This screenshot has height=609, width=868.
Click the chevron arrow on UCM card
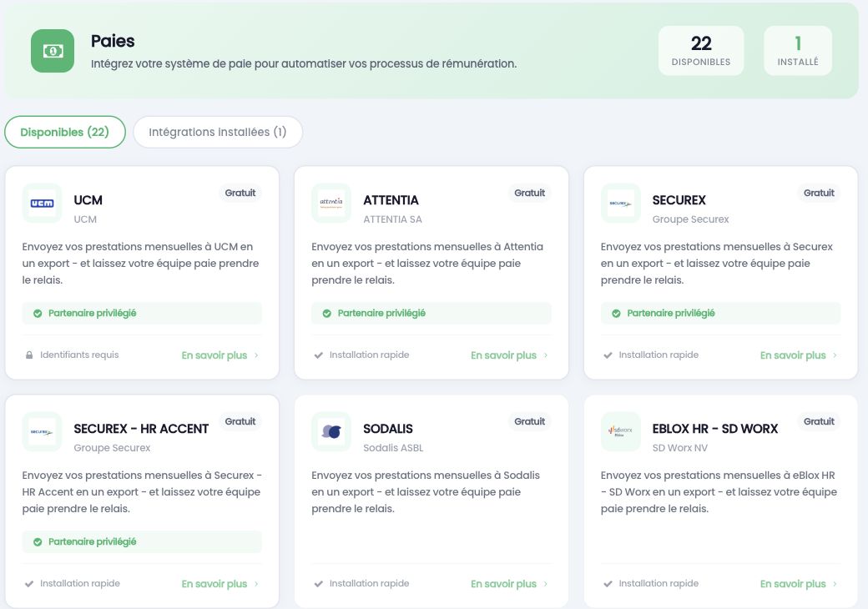(x=256, y=355)
